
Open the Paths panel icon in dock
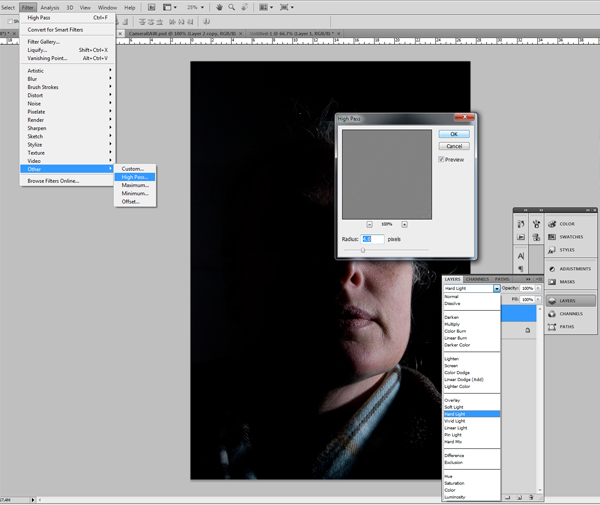tap(552, 327)
